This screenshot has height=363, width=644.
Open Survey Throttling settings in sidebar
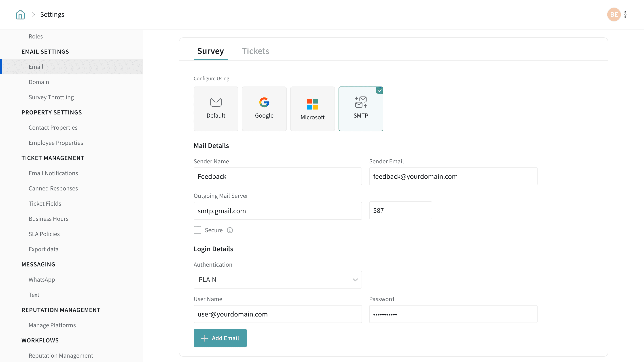pyautogui.click(x=51, y=97)
